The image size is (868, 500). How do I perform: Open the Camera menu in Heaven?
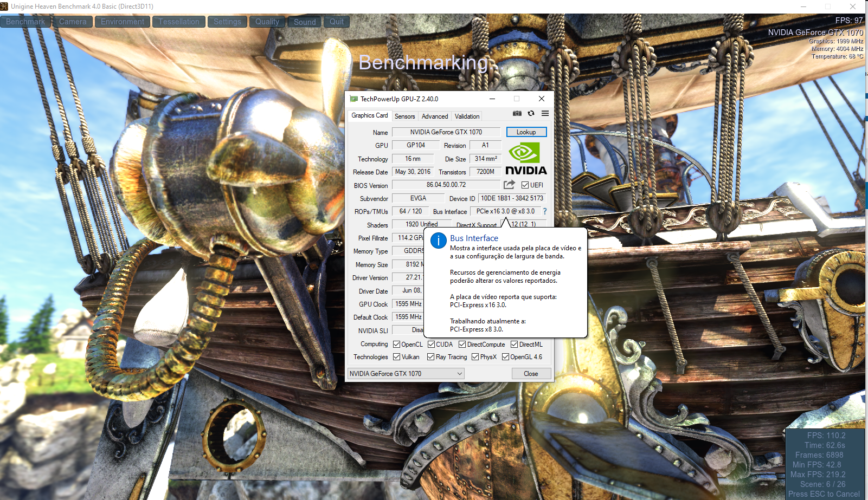tap(73, 22)
